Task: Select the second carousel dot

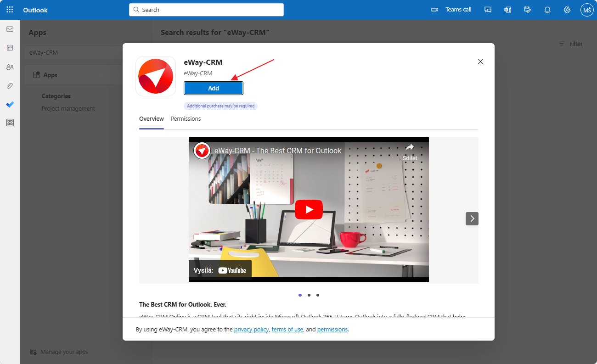Action: click(x=309, y=295)
